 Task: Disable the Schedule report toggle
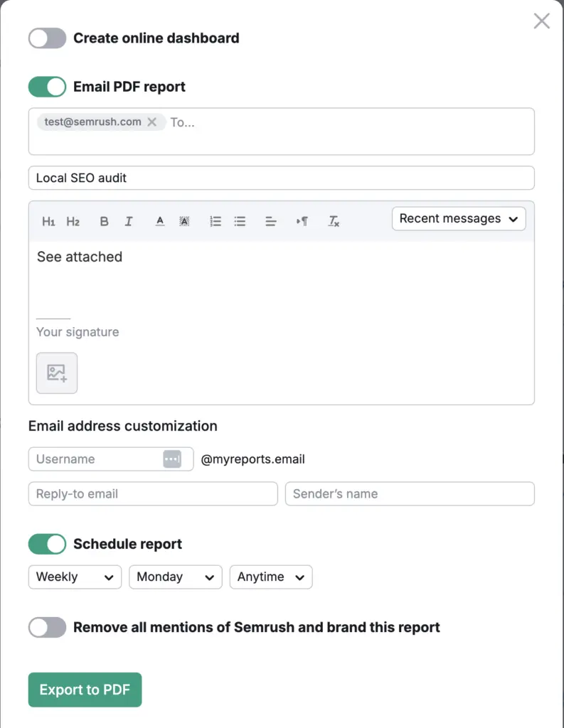point(47,544)
